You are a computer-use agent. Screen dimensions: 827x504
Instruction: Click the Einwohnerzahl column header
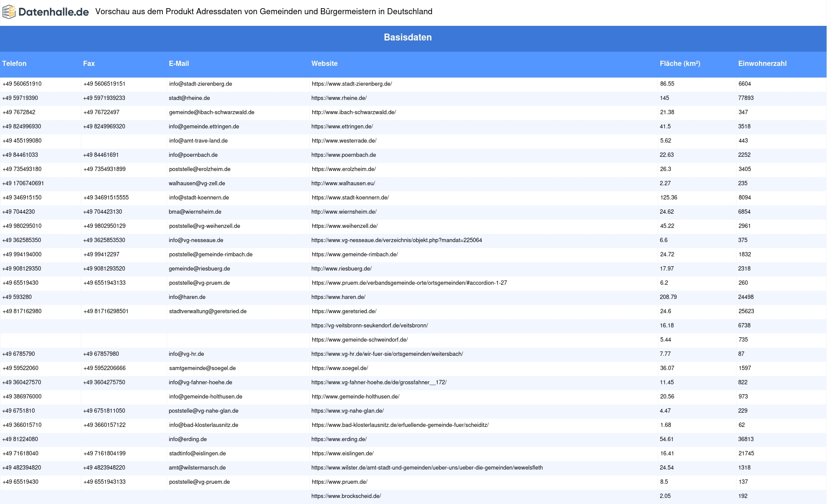point(762,64)
